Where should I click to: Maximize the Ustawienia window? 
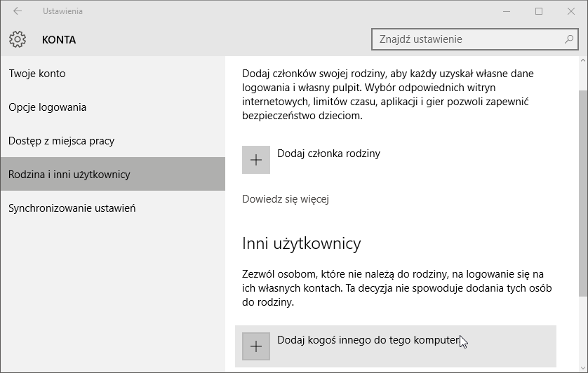[539, 11]
